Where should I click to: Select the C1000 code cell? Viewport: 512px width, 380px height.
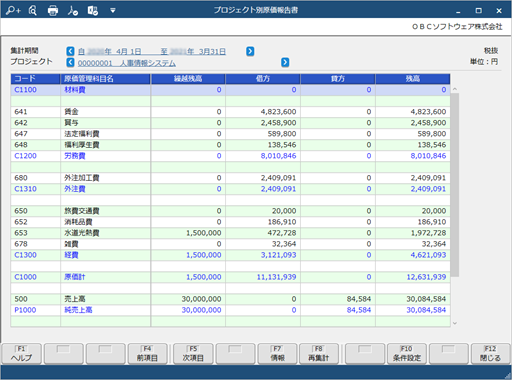click(35, 277)
